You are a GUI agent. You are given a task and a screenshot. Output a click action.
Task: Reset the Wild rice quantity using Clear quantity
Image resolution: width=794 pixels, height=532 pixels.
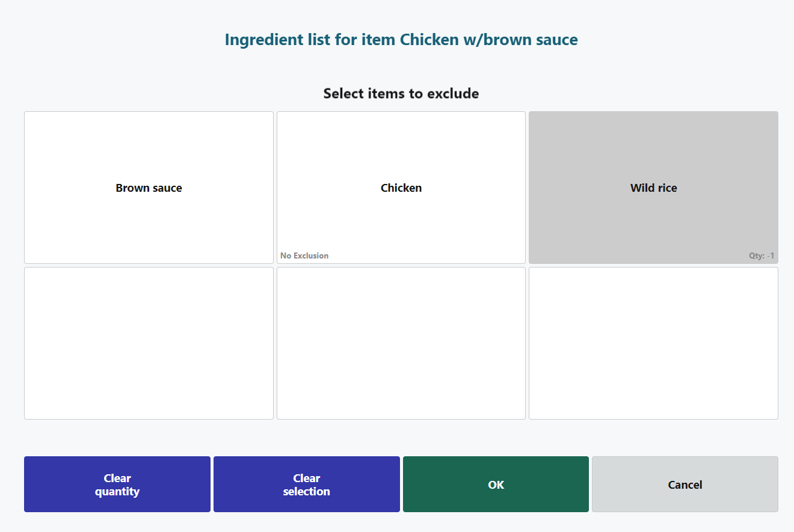[117, 485]
